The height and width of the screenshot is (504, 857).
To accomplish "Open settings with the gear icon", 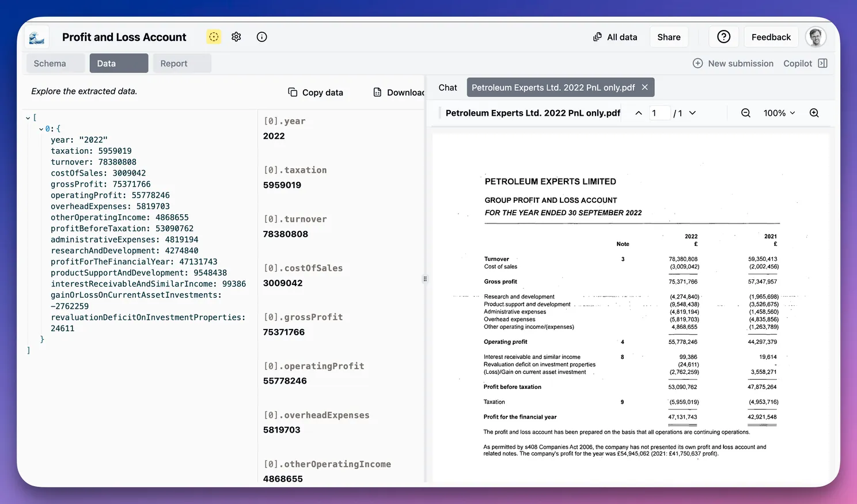I will (x=236, y=37).
